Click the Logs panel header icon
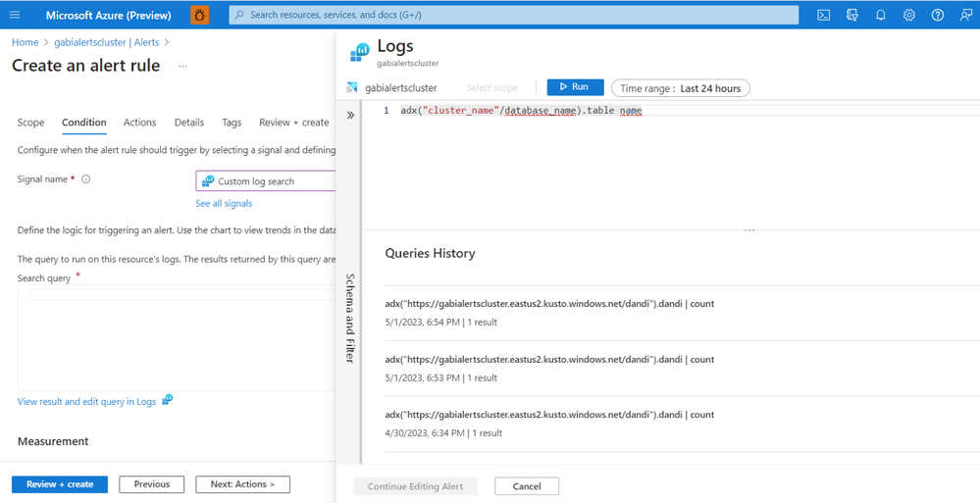This screenshot has width=980, height=503. (x=359, y=53)
